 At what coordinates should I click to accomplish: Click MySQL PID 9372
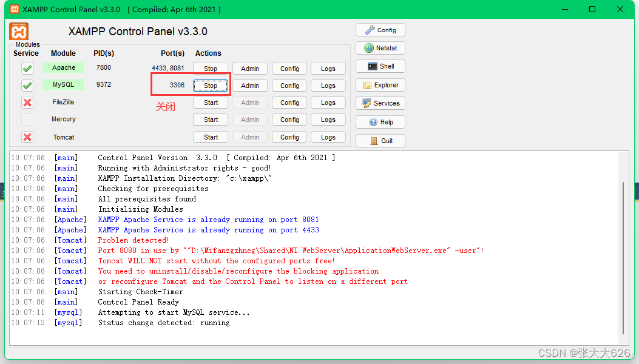104,85
